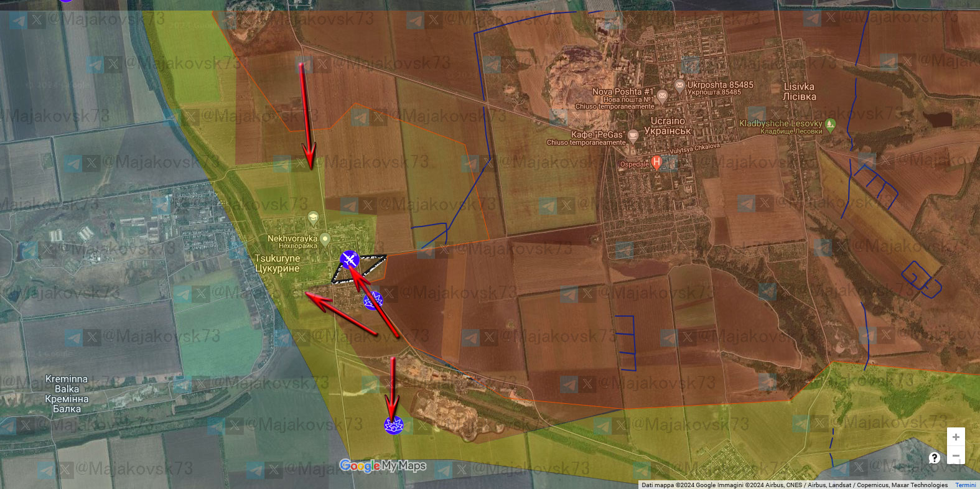The height and width of the screenshot is (489, 980).
Task: Click the Tsukuryne Цукурине village label
Action: click(x=278, y=263)
